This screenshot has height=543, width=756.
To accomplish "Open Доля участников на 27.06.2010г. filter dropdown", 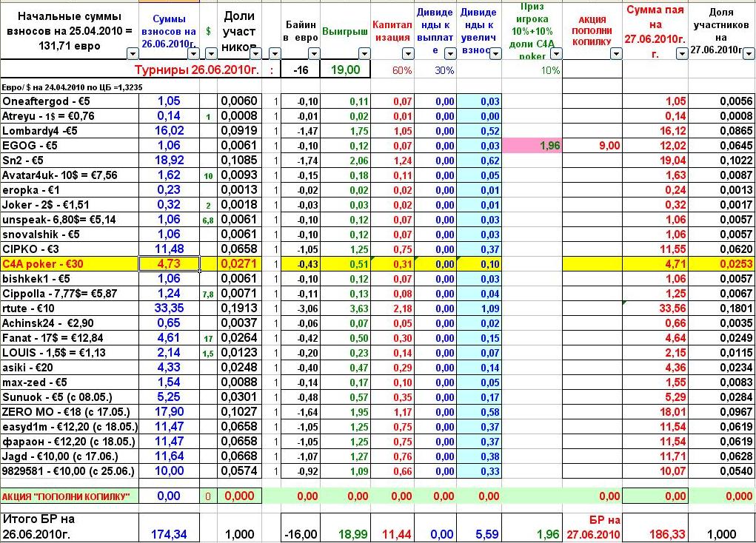I will [749, 53].
